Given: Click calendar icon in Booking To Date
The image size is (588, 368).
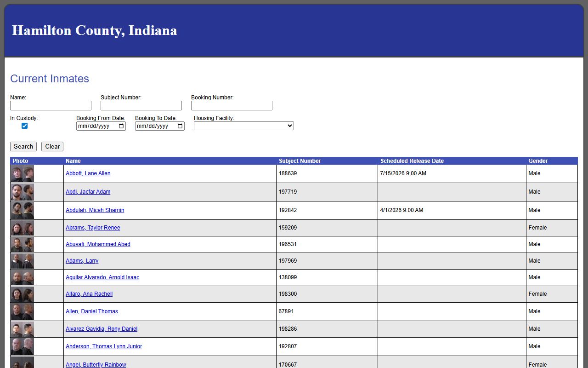Looking at the screenshot, I should tap(180, 126).
